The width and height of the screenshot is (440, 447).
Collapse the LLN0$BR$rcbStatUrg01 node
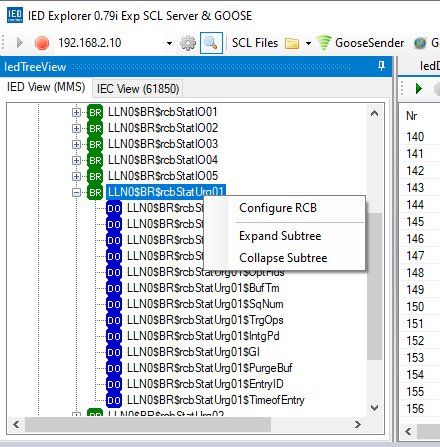pos(76,192)
